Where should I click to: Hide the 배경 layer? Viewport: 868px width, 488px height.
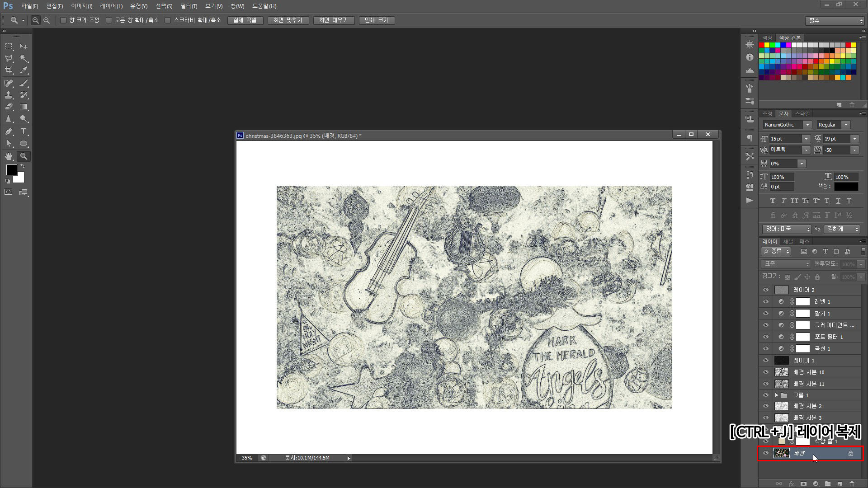coord(766,453)
